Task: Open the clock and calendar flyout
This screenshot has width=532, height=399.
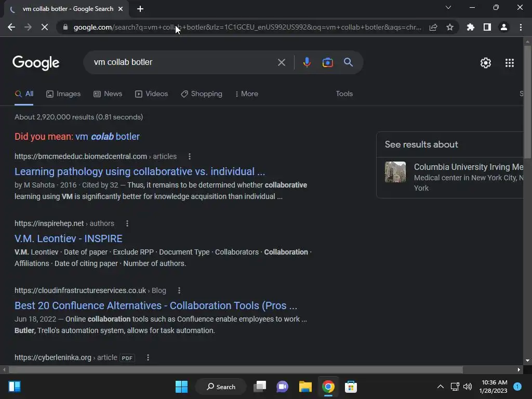Action: 494,387
